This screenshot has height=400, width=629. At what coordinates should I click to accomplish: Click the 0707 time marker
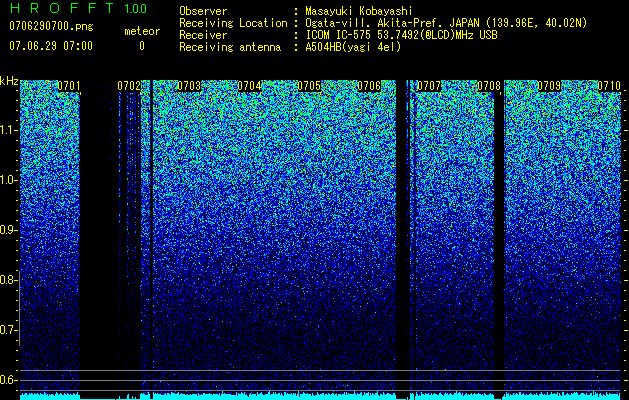pyautogui.click(x=429, y=86)
